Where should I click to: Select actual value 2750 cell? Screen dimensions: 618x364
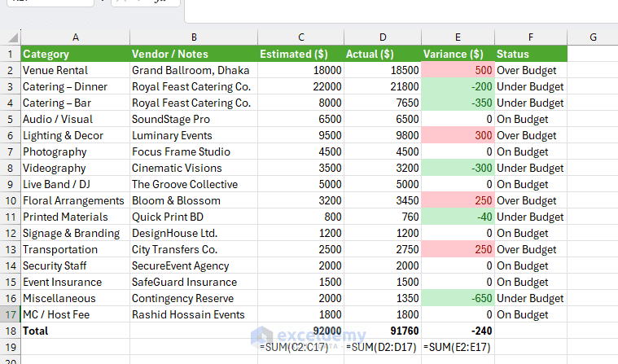tap(383, 250)
